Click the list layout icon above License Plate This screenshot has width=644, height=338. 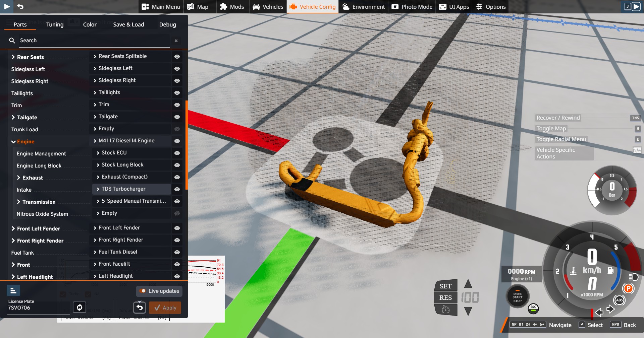point(13,290)
